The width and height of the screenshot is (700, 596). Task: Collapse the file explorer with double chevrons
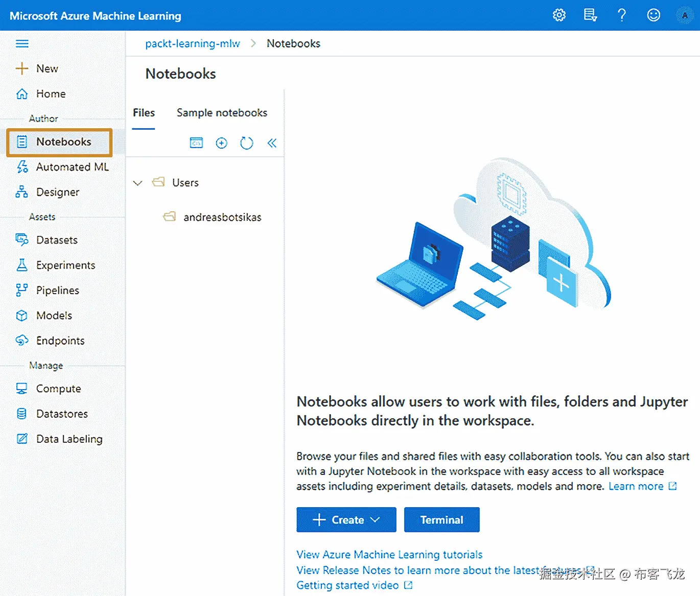(x=272, y=143)
